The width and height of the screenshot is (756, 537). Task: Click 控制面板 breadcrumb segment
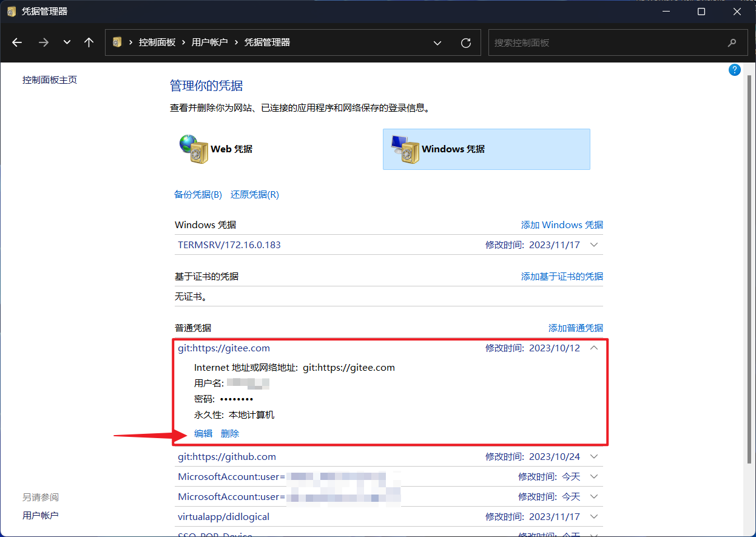click(157, 42)
